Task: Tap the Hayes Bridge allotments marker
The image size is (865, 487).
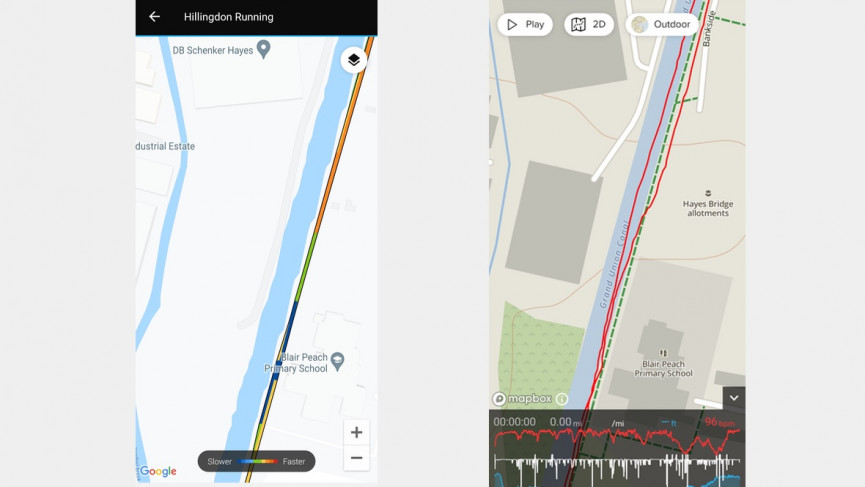Action: [708, 193]
